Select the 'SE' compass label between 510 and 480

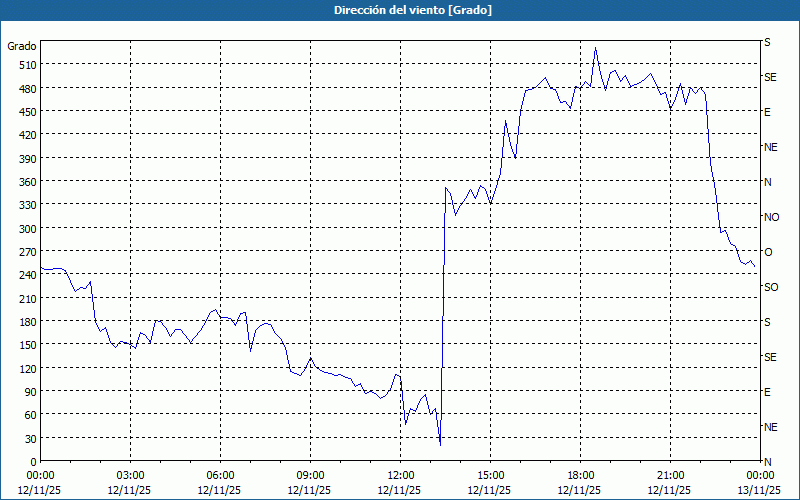(770, 78)
